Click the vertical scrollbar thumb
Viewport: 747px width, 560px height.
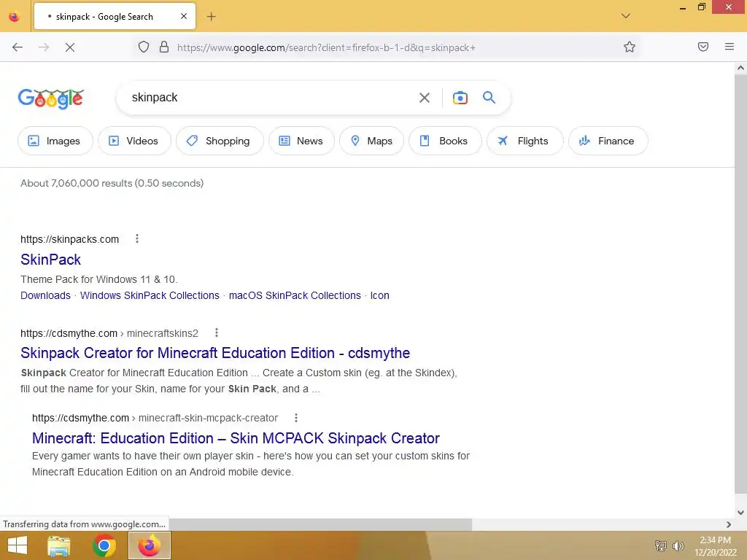(x=740, y=284)
